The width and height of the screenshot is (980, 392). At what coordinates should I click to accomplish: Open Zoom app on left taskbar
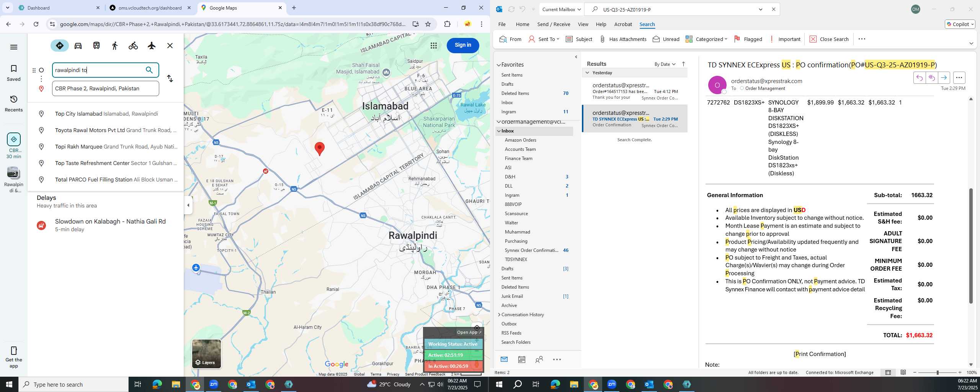214,384
